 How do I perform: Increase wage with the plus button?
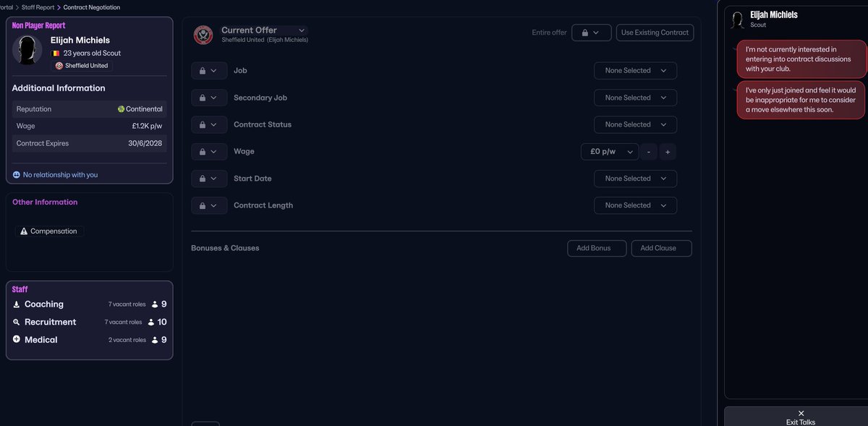[x=668, y=152]
